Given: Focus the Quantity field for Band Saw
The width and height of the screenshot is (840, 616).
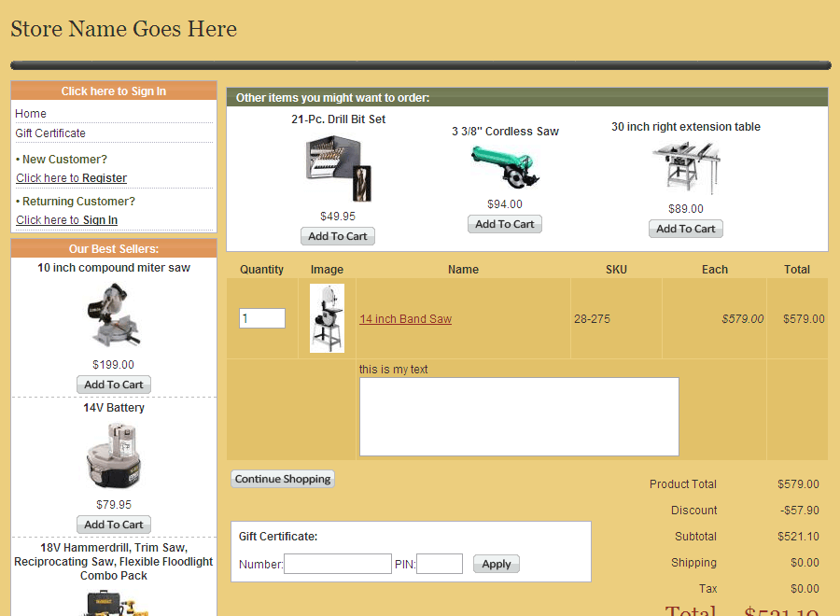Looking at the screenshot, I should point(261,318).
